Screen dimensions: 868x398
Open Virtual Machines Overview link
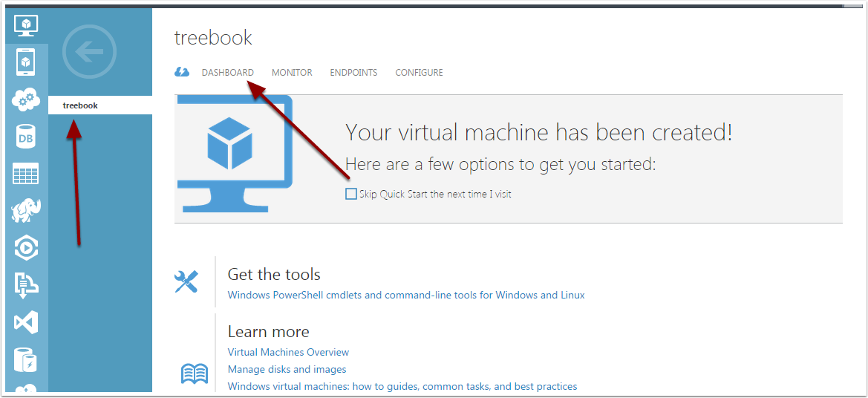(288, 352)
